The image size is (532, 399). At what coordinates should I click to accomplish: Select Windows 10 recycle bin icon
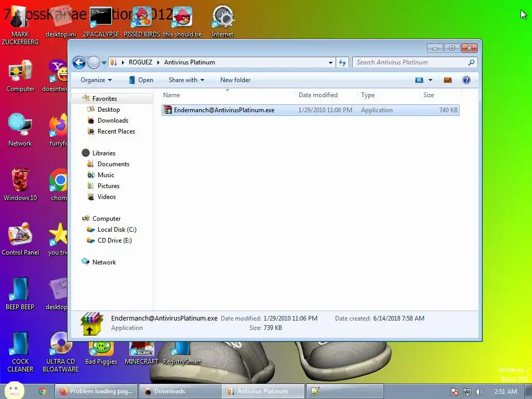tap(20, 185)
